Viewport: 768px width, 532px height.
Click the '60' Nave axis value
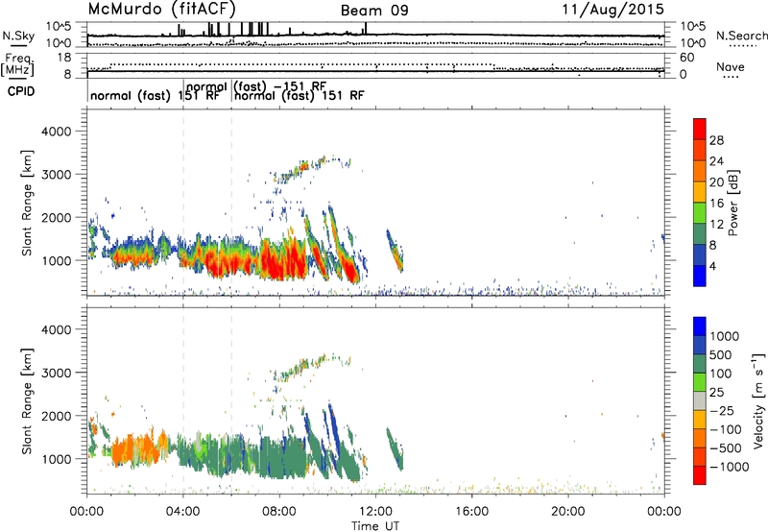(687, 58)
